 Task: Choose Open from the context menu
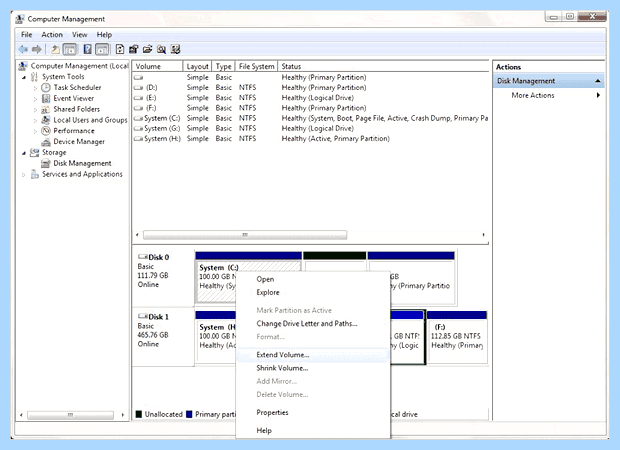click(312, 279)
